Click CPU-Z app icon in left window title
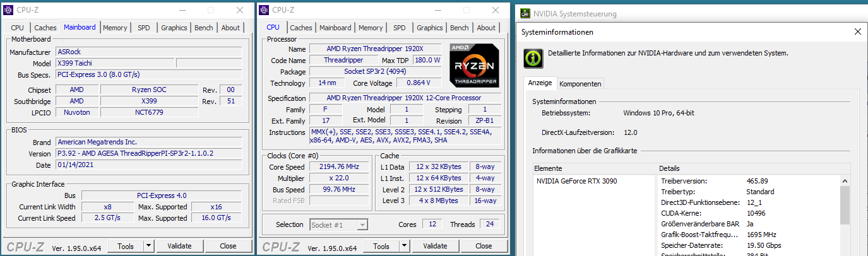 coord(8,9)
